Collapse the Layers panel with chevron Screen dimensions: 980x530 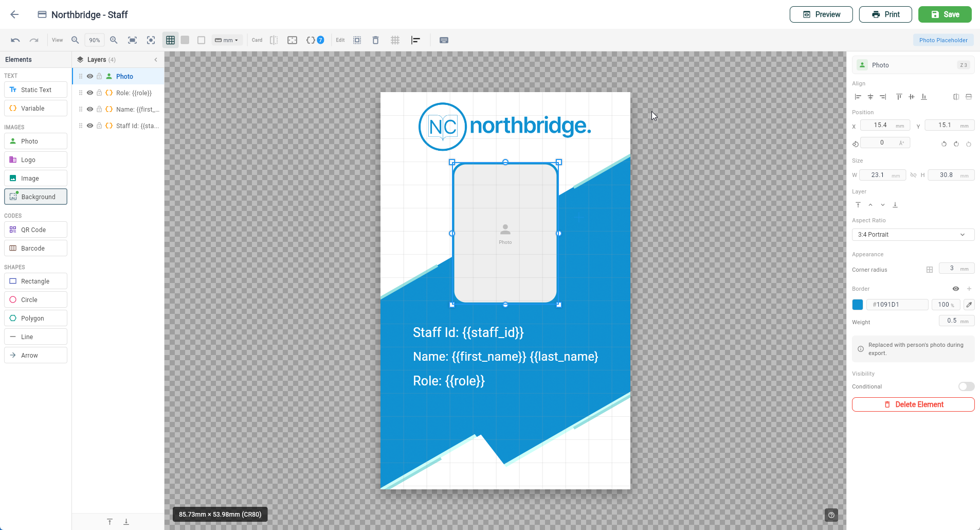156,59
